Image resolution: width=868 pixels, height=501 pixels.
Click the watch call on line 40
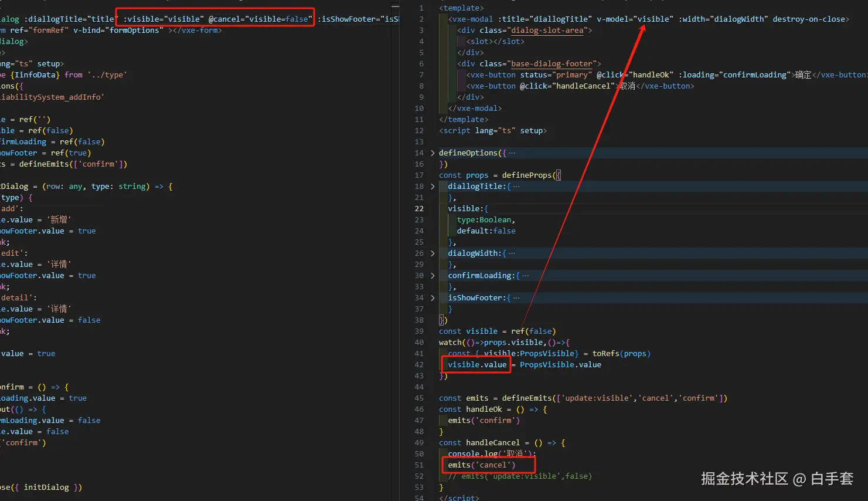point(450,343)
